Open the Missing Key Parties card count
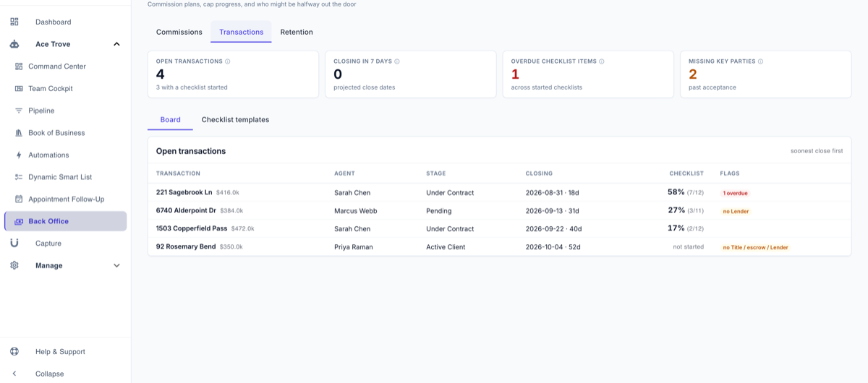 pos(693,74)
